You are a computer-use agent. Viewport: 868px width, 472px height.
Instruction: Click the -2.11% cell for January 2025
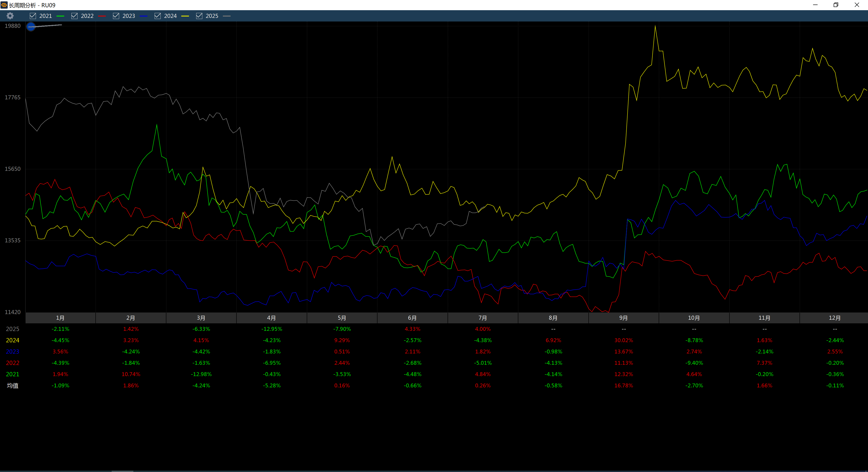60,329
